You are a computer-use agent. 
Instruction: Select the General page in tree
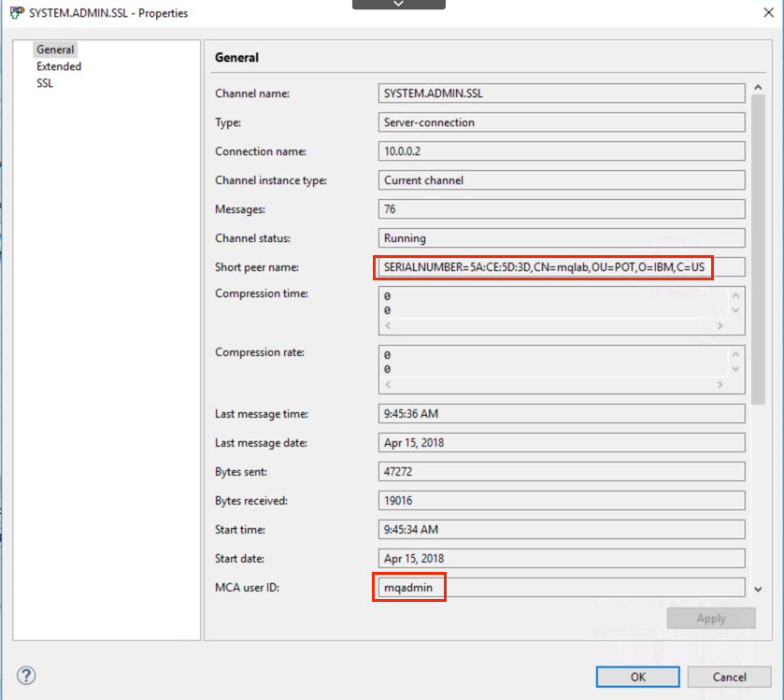[55, 50]
